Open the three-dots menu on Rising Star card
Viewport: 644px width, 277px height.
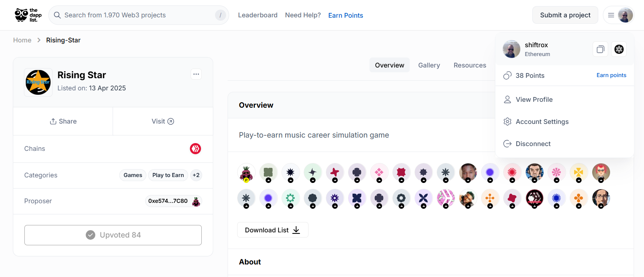point(196,74)
